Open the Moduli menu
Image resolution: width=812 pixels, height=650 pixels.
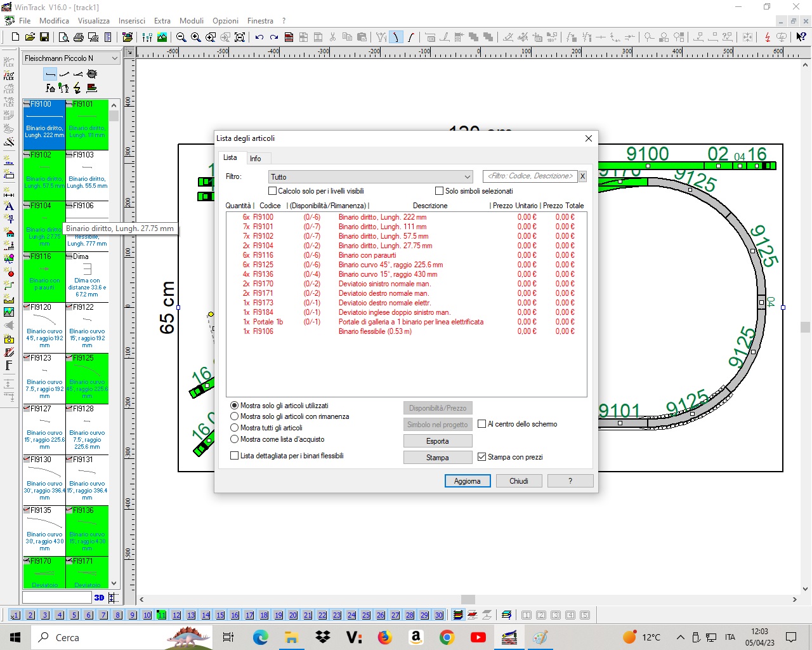tap(191, 21)
